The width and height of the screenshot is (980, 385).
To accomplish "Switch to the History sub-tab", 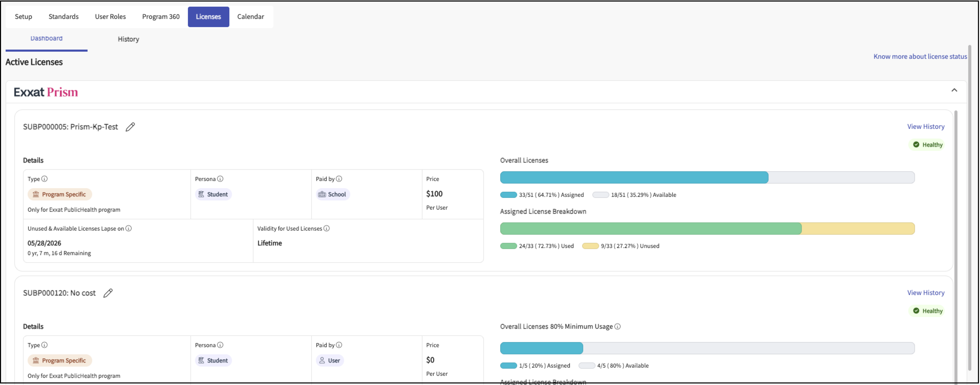I will tap(128, 39).
